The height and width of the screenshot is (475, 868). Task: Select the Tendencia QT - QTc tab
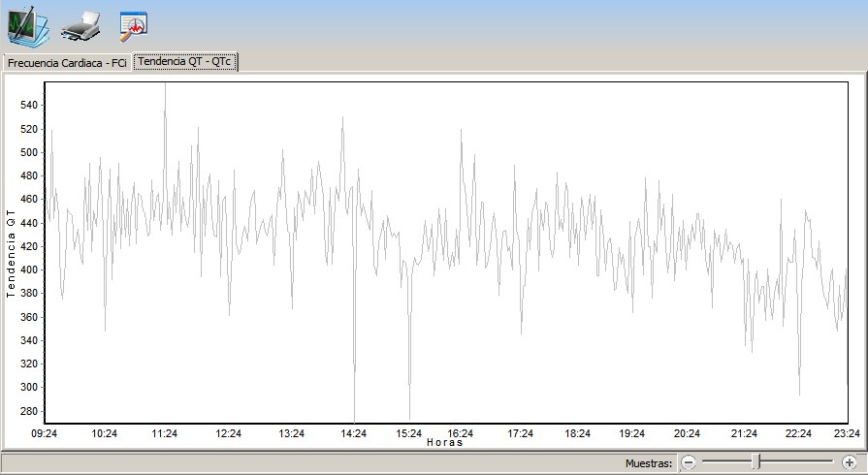pyautogui.click(x=184, y=61)
